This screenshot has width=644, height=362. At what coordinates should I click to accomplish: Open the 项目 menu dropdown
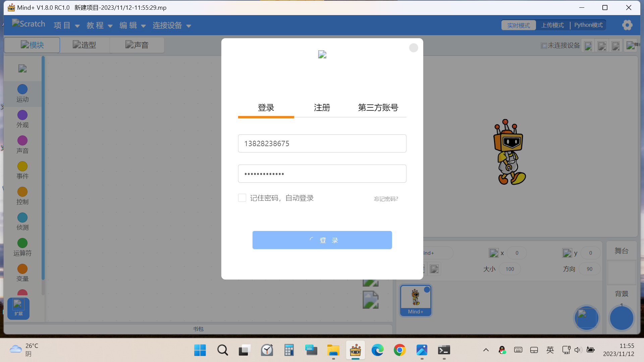[x=66, y=25]
